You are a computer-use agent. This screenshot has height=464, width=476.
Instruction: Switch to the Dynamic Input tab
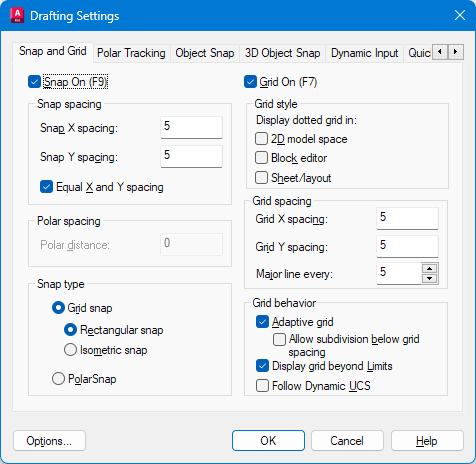click(x=364, y=53)
